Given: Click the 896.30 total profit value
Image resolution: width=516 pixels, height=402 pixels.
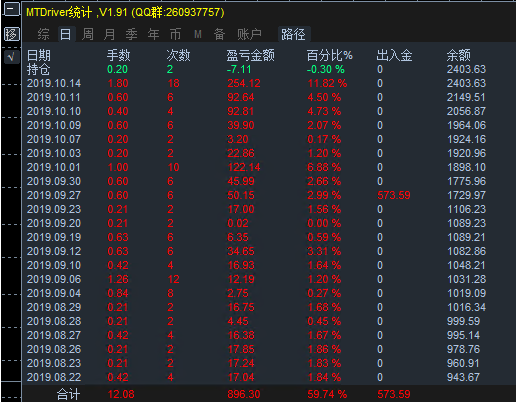Looking at the screenshot, I should click(244, 394).
